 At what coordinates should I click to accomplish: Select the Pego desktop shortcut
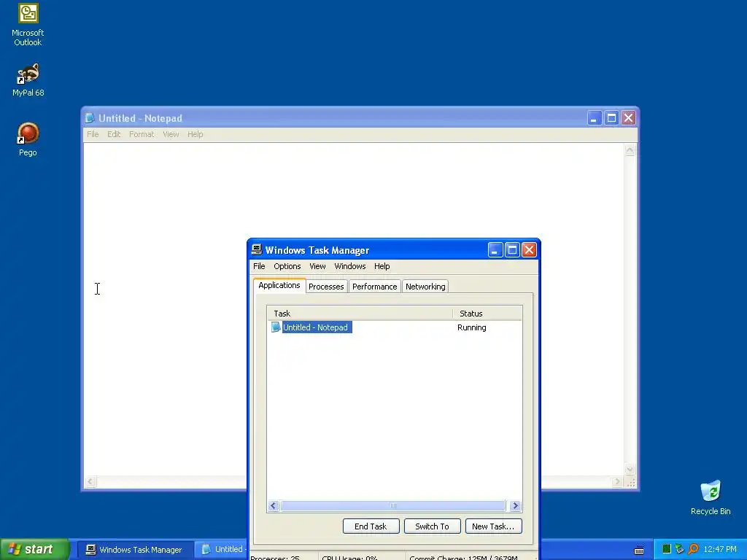point(28,139)
